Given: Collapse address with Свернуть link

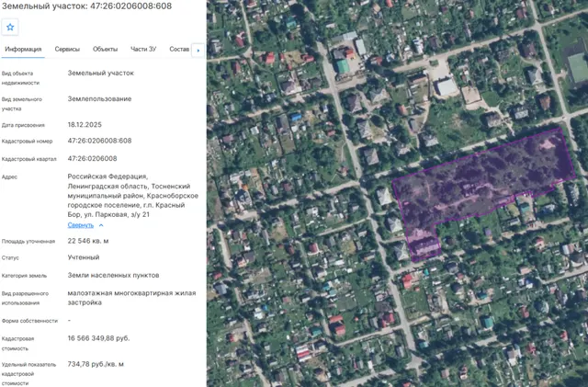Looking at the screenshot, I should [x=81, y=225].
